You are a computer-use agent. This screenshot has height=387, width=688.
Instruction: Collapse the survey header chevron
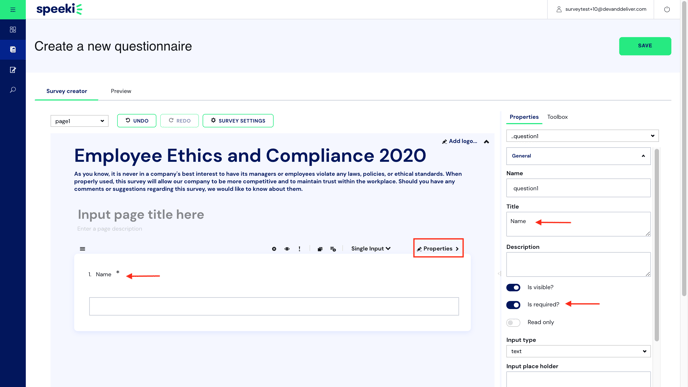pyautogui.click(x=486, y=141)
